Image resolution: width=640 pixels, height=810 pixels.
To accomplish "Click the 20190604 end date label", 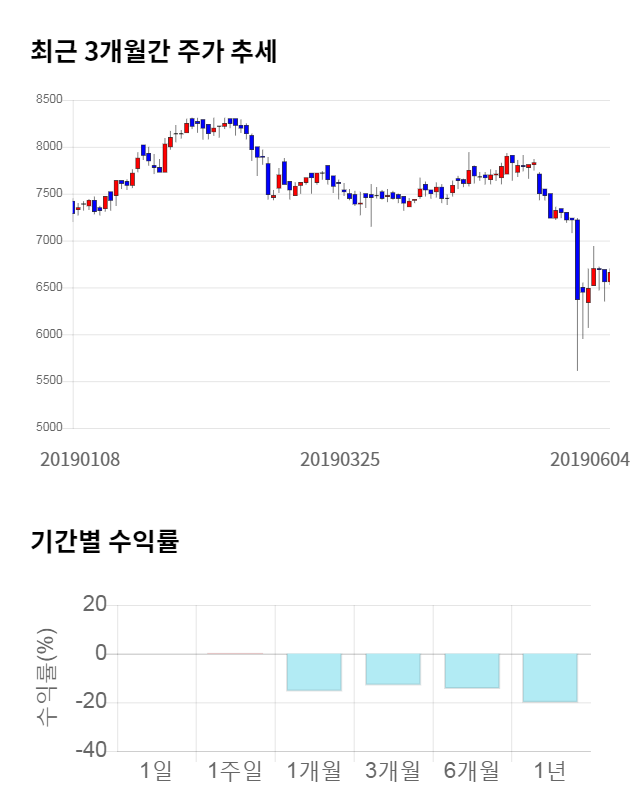I will pos(590,459).
